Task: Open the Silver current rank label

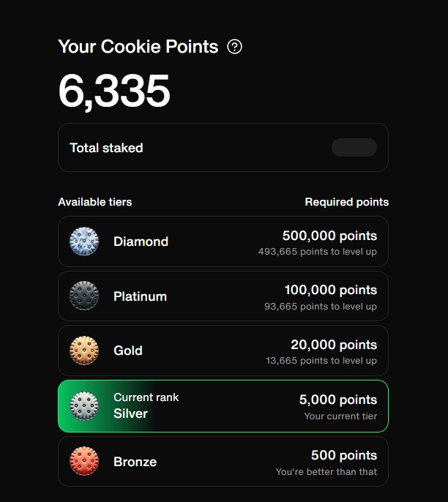Action: [x=130, y=413]
